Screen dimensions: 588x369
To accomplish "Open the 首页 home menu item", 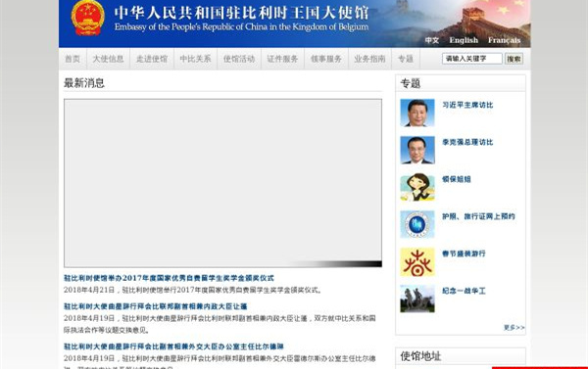I will click(73, 59).
